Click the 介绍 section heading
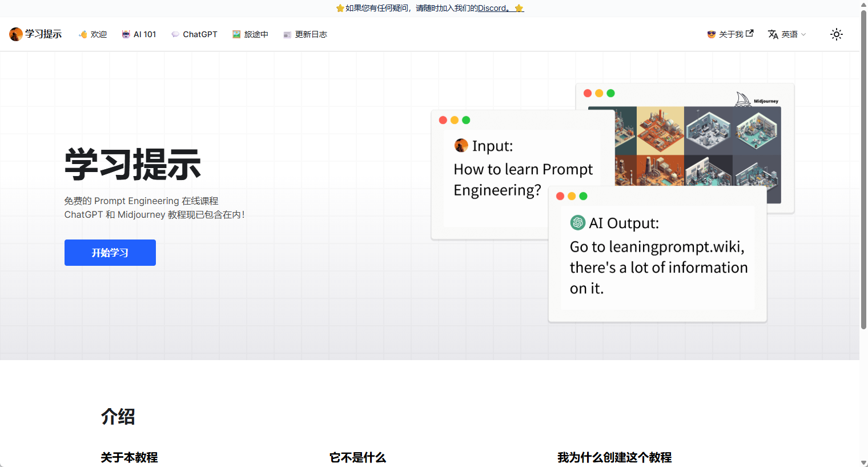The width and height of the screenshot is (868, 467). [x=118, y=417]
